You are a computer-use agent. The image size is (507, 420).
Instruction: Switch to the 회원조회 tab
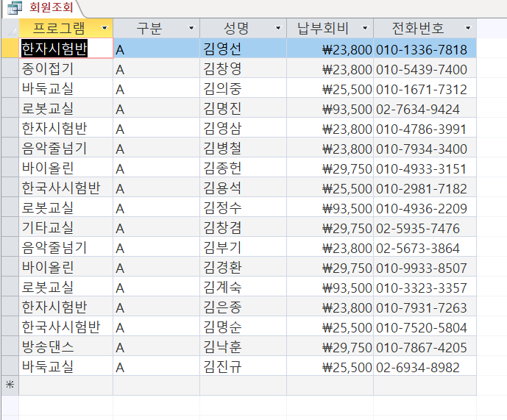coord(50,8)
